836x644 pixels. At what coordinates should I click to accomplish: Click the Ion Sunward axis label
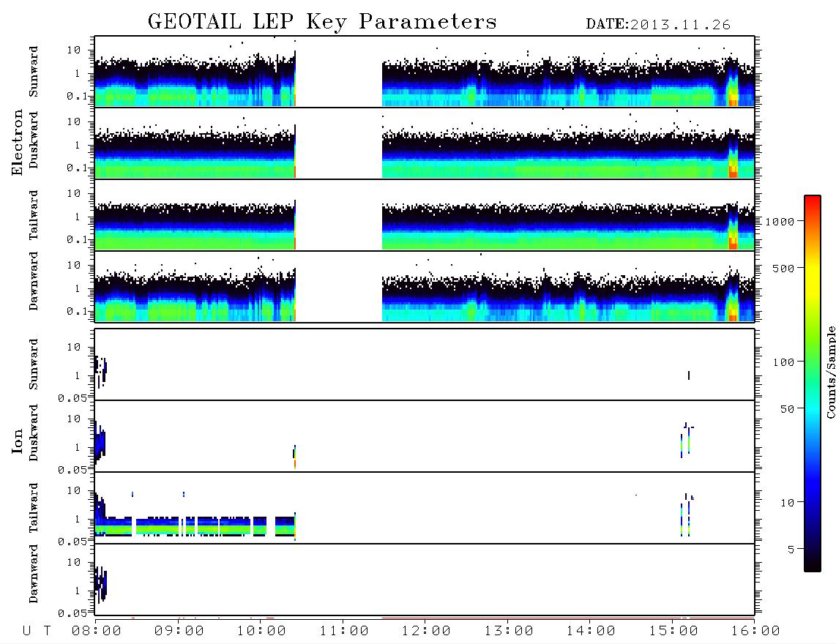click(33, 364)
